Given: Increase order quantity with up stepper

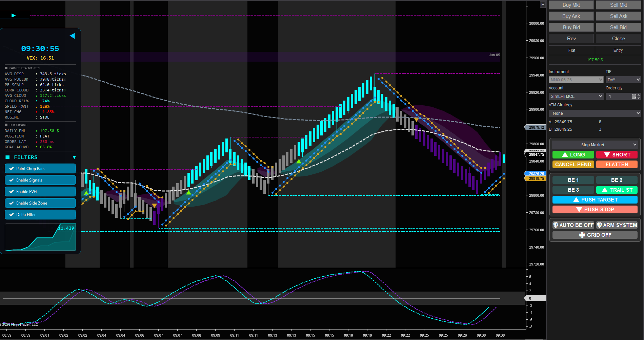Looking at the screenshot, I should (639, 95).
